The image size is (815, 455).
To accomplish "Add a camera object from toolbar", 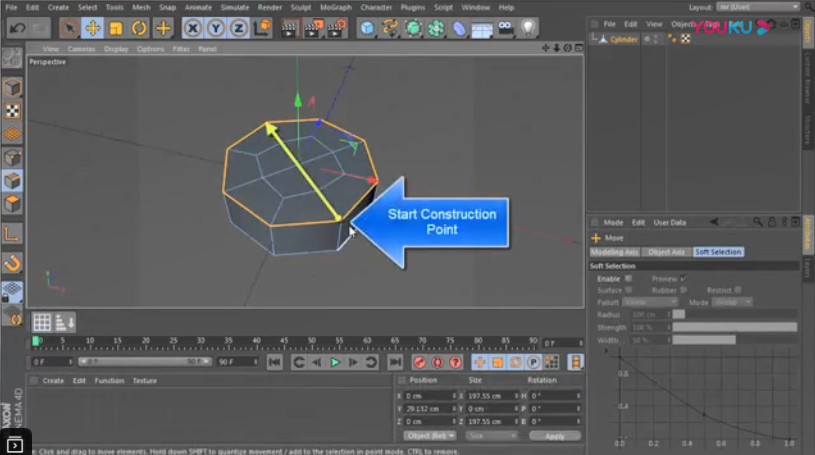I will pos(505,28).
